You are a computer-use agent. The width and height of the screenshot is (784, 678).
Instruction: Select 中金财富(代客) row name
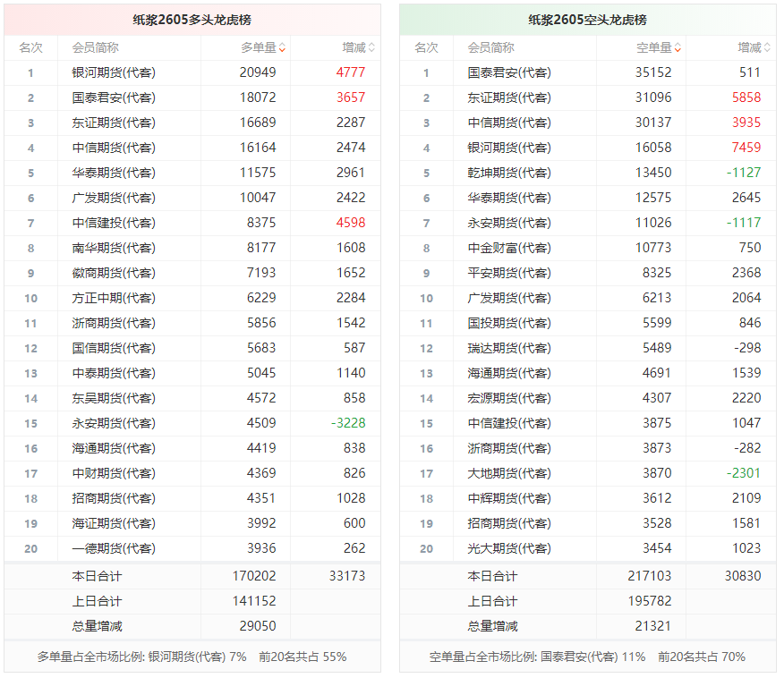tap(509, 248)
